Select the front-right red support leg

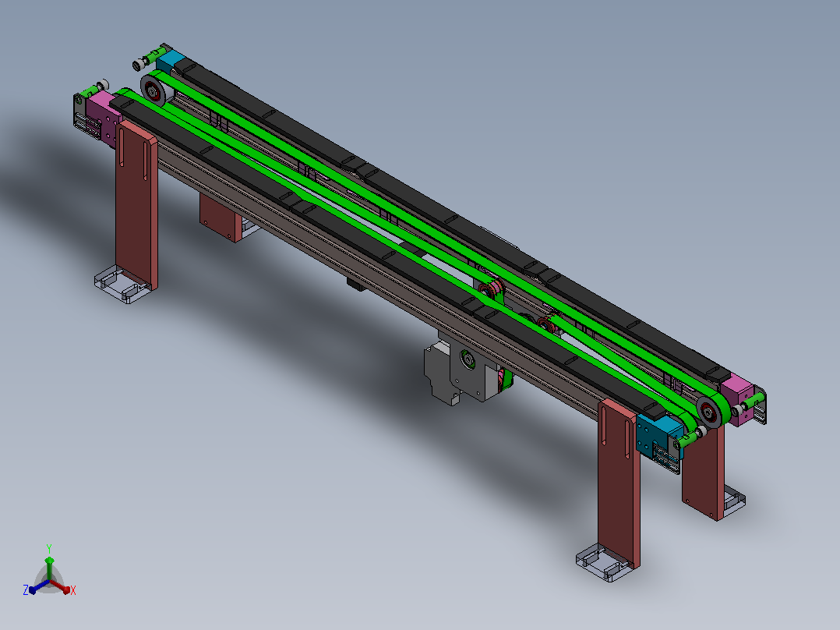(x=619, y=482)
